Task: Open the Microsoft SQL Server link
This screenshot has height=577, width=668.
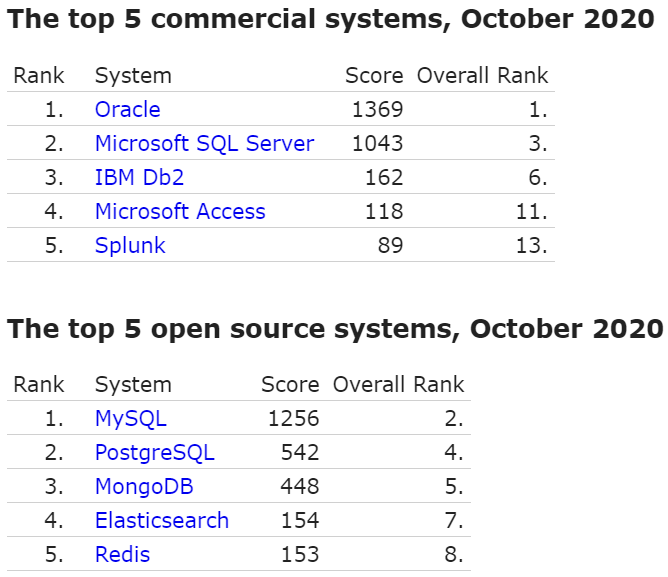Action: [204, 143]
